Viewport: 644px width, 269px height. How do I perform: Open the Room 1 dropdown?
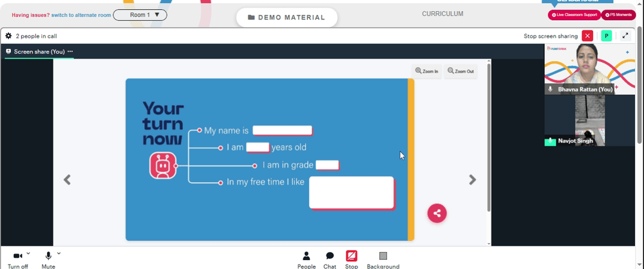pyautogui.click(x=140, y=15)
